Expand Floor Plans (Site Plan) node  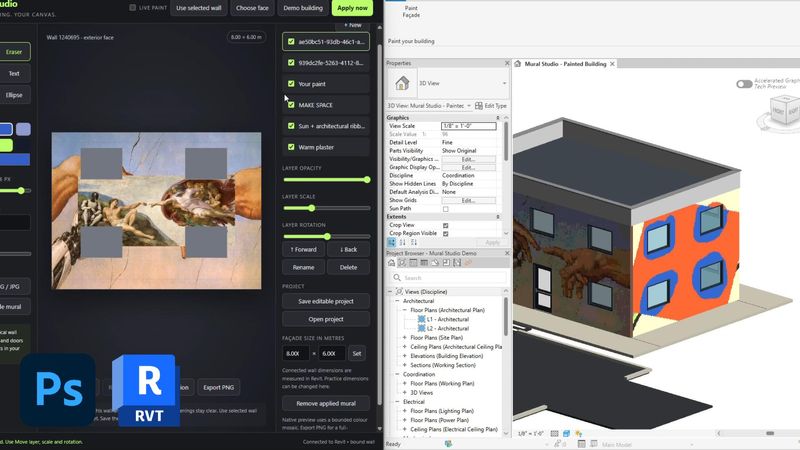405,338
